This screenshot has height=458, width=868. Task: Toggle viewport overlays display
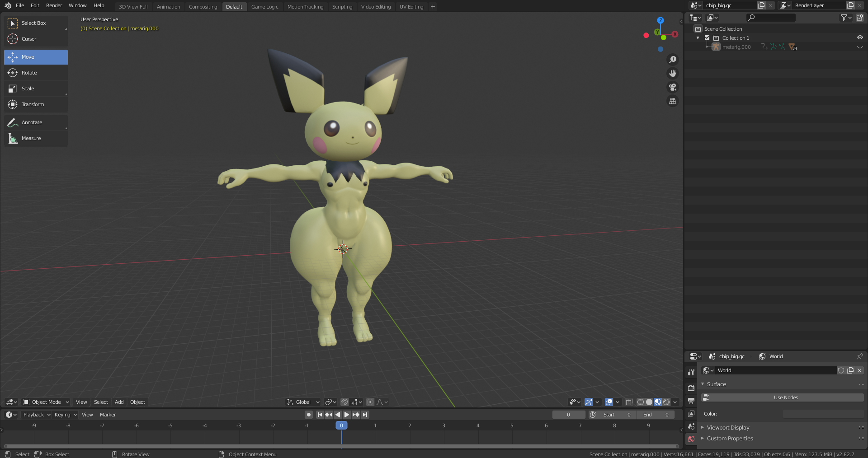coord(609,402)
